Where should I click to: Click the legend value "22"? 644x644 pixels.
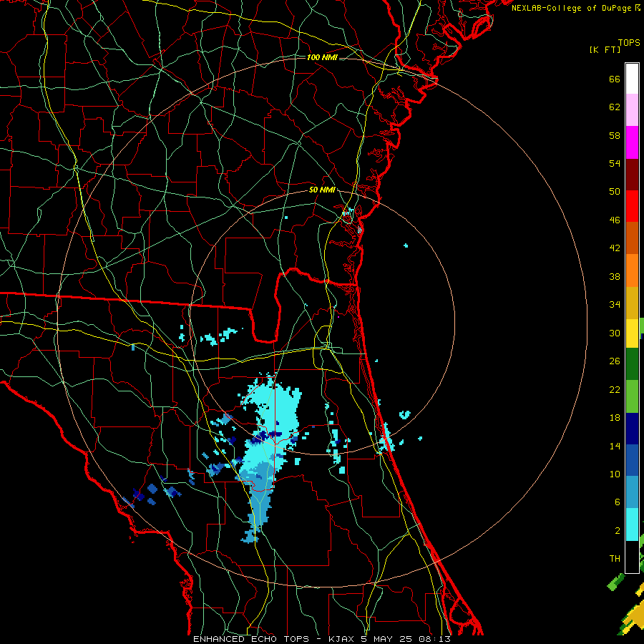point(615,389)
